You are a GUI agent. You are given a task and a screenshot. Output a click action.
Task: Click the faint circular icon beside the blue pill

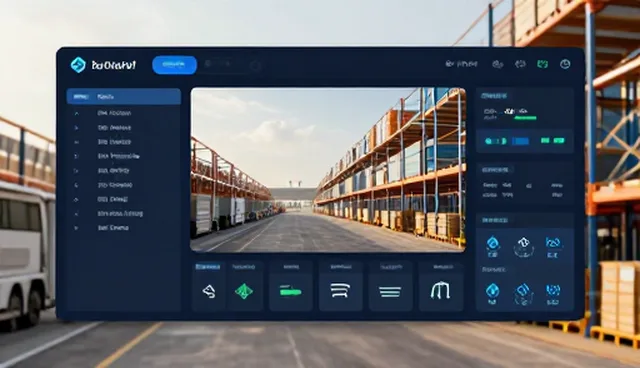[x=256, y=65]
